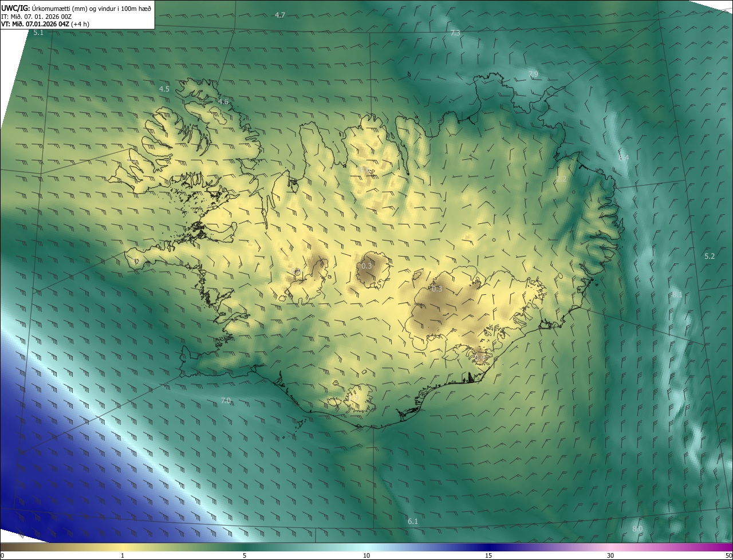Click the 4.7 value label on the map
733x560 pixels.
[280, 15]
